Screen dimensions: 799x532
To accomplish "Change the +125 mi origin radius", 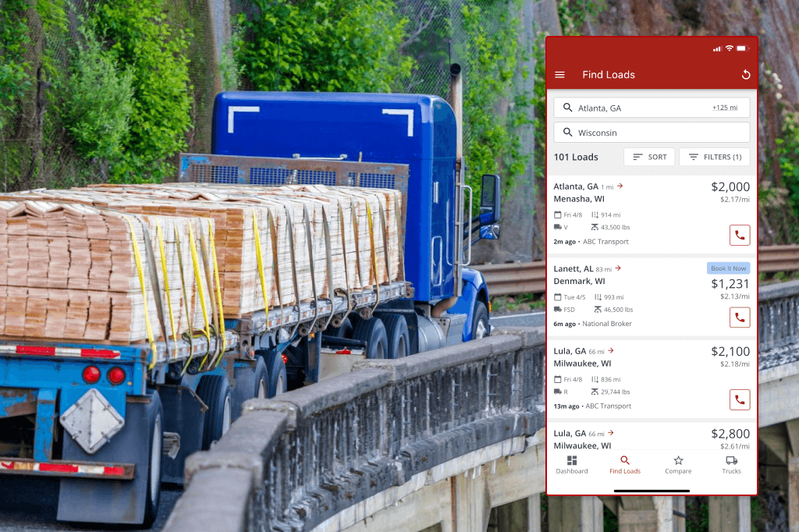I will coord(724,108).
